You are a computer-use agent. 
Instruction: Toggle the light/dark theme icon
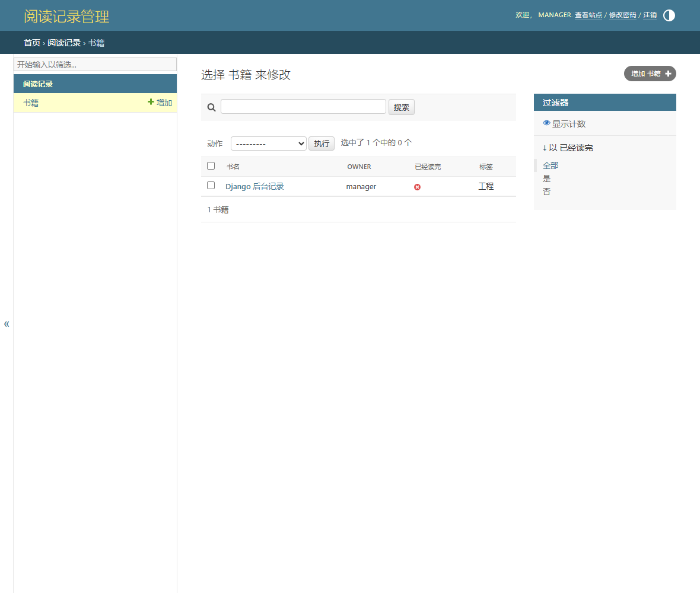669,15
